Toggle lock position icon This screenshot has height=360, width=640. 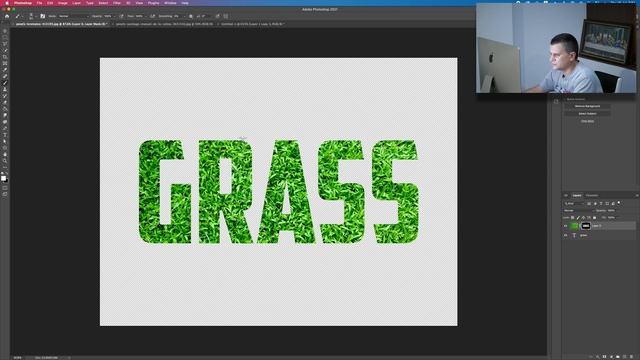583,218
